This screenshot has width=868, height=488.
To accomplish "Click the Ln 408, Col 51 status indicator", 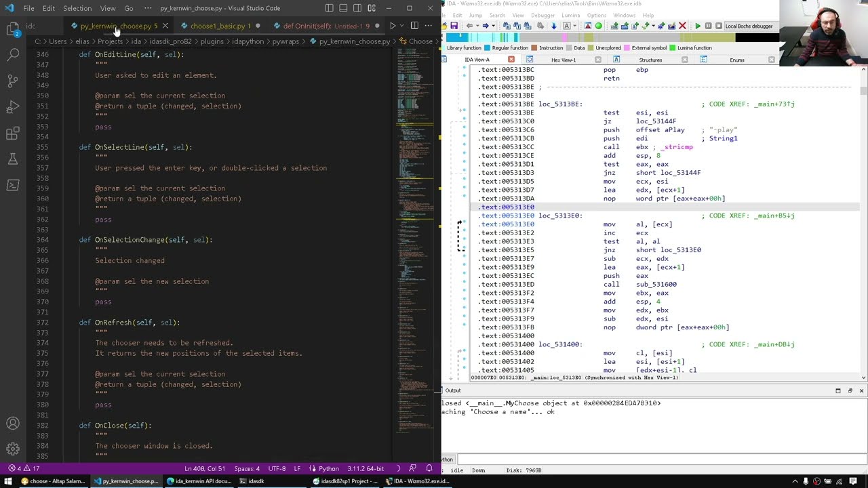I will tap(205, 468).
